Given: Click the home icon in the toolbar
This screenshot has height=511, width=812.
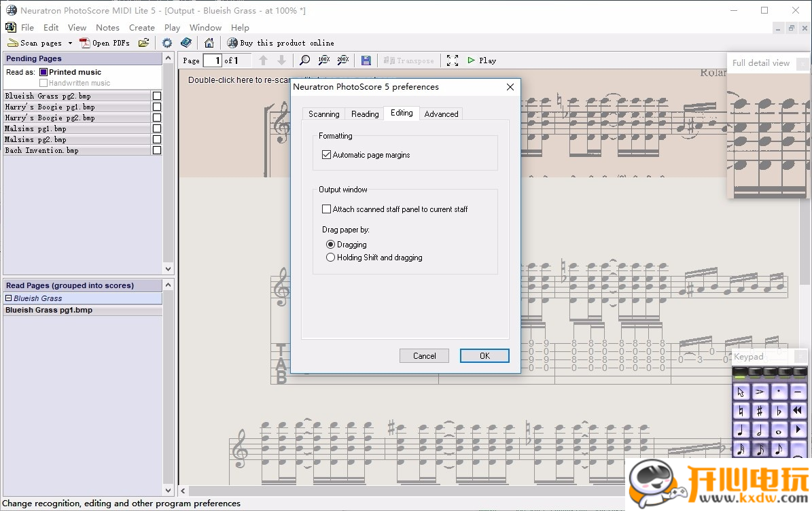Looking at the screenshot, I should (209, 43).
